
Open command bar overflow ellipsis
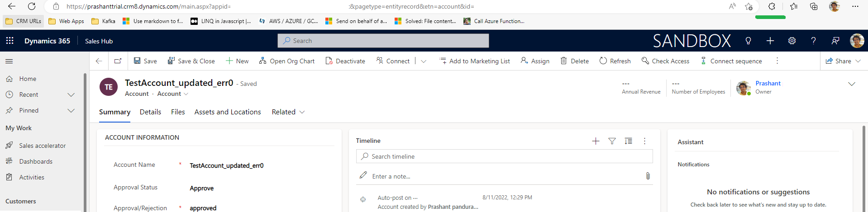pyautogui.click(x=777, y=61)
